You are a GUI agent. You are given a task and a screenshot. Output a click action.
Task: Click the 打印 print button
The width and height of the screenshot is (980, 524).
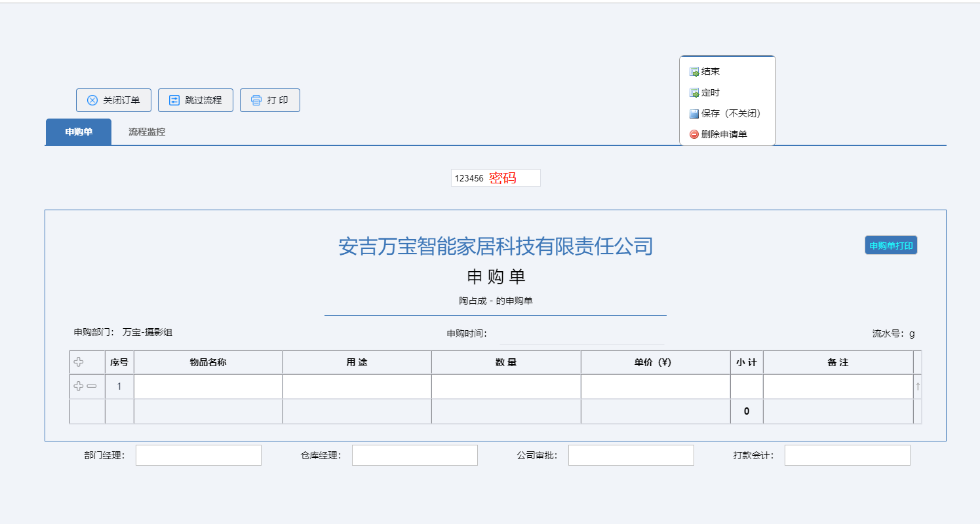tap(270, 100)
